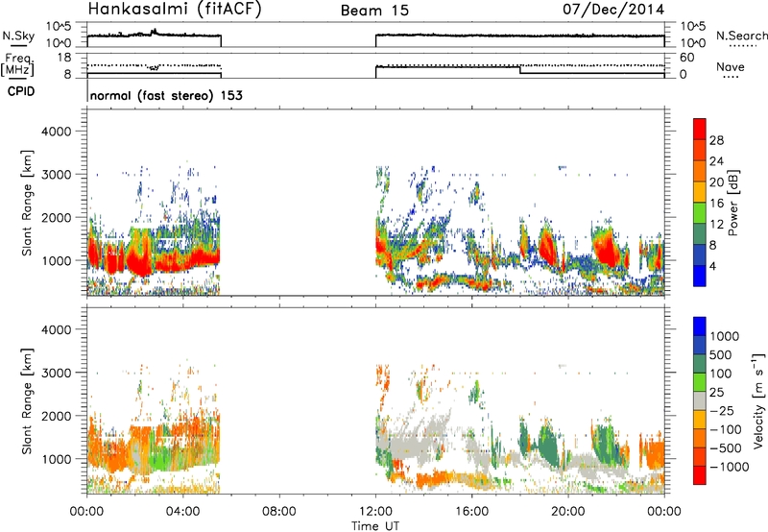Click the 12:00 time tick label
This screenshot has height=532, width=768.
point(375,512)
